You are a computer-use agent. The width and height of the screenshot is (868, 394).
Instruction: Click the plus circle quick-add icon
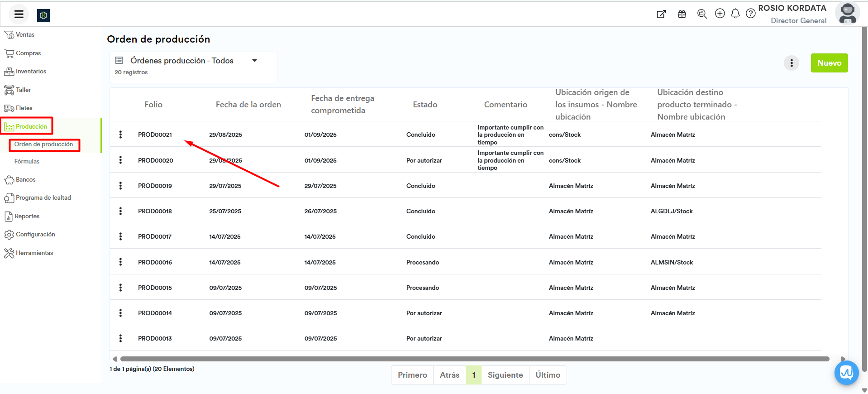(x=720, y=14)
